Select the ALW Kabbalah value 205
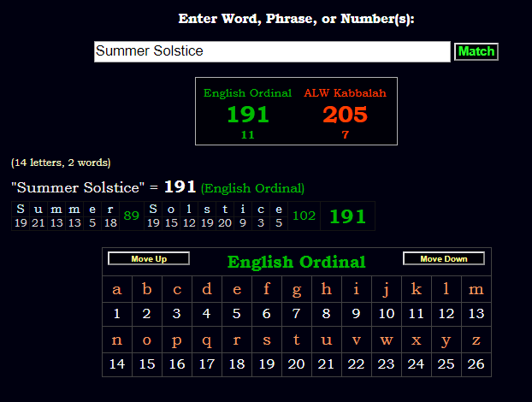The height and width of the screenshot is (402, 532). pos(345,115)
